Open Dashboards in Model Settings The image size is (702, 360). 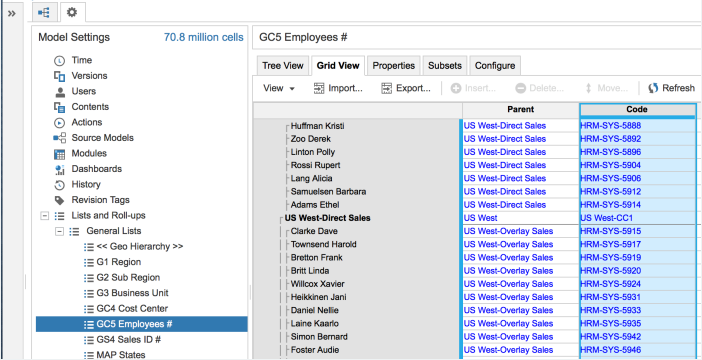coord(97,169)
